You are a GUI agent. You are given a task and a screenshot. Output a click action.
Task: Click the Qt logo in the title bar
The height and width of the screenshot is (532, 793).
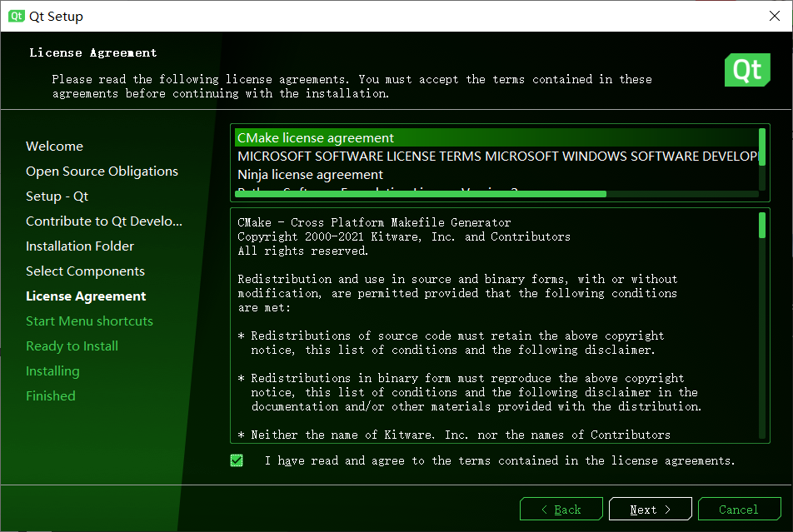[16, 16]
